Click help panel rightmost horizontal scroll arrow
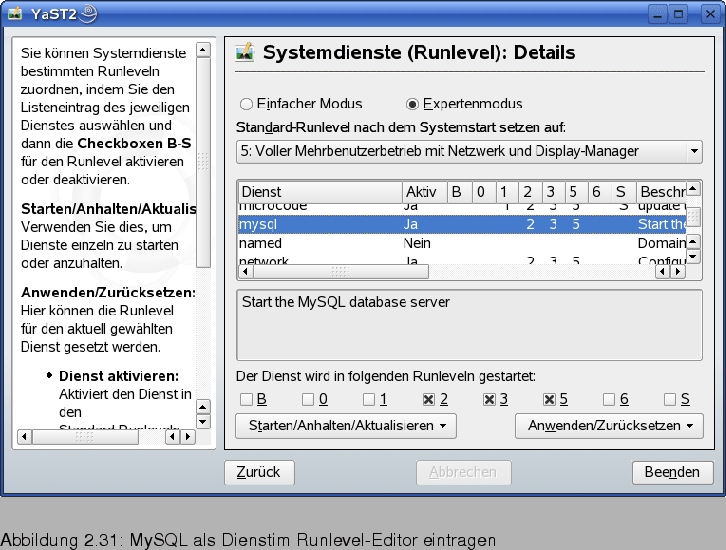 click(188, 437)
